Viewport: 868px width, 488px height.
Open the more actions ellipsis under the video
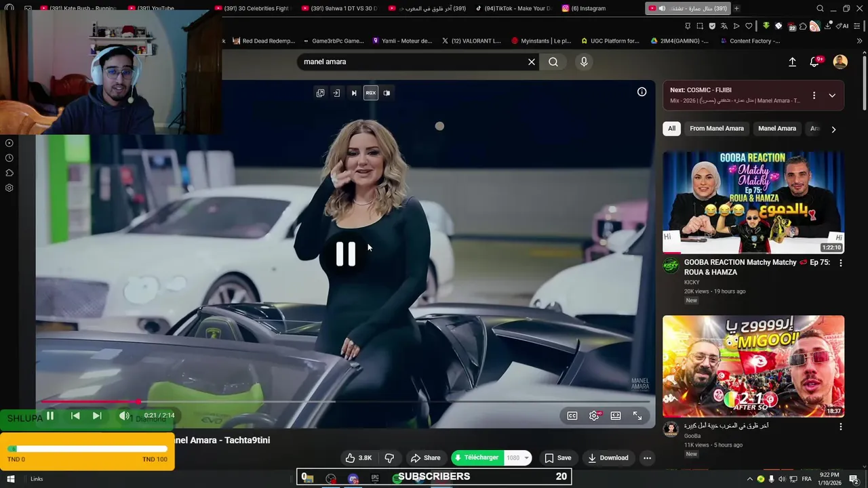point(647,457)
